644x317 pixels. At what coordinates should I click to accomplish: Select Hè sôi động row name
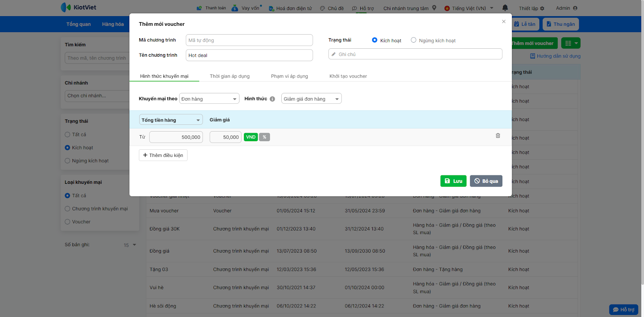163,306
